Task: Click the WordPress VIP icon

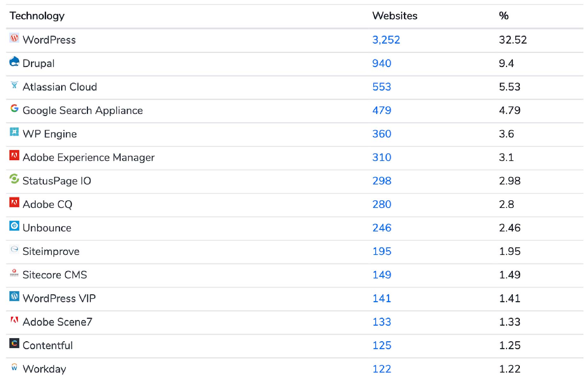Action: coord(14,297)
